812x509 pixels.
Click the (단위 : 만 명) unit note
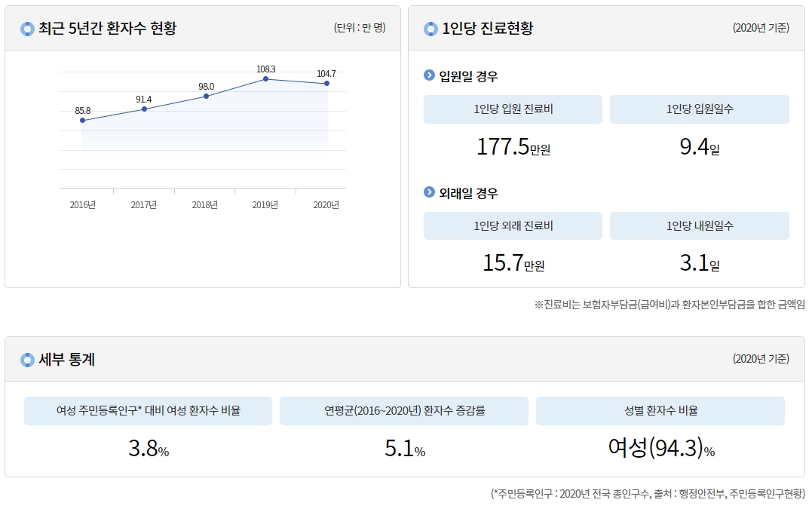coord(360,28)
